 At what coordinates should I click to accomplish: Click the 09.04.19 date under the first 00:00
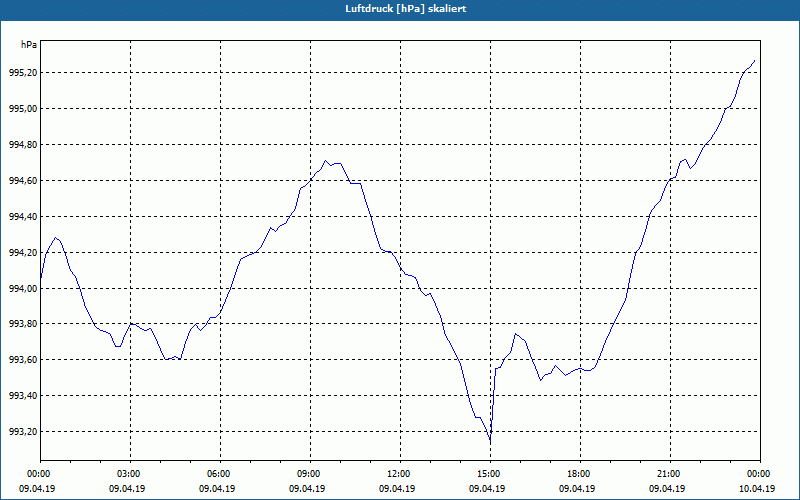click(x=37, y=488)
